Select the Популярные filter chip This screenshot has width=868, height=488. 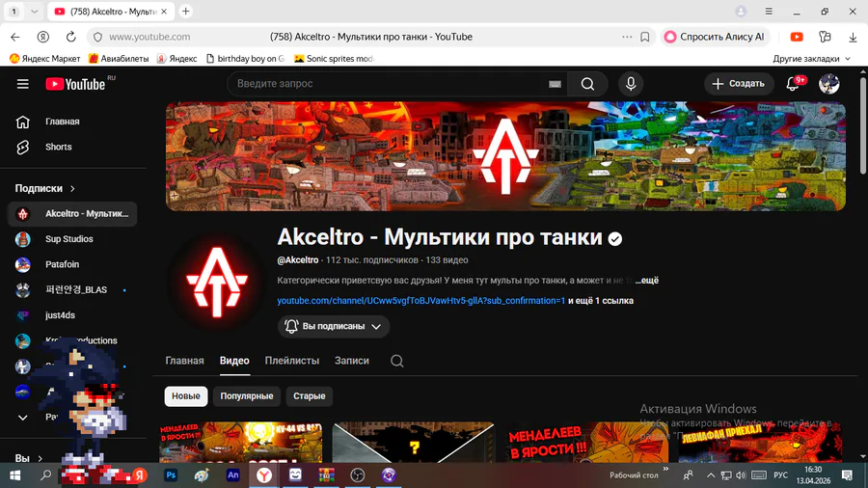coord(247,396)
